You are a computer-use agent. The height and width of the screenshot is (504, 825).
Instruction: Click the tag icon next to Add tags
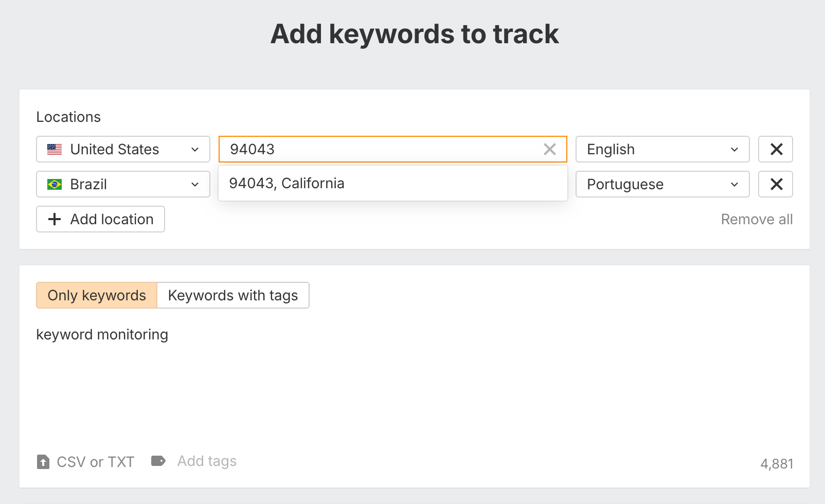click(159, 461)
